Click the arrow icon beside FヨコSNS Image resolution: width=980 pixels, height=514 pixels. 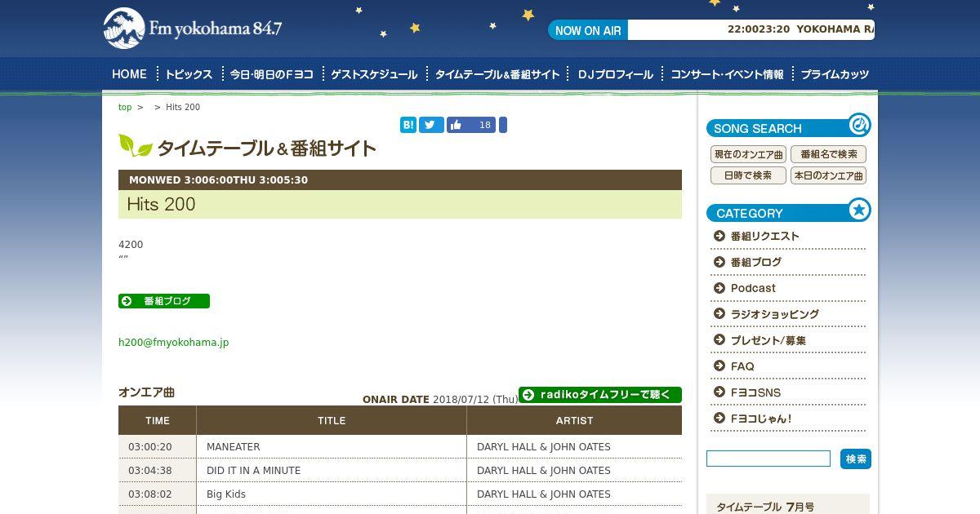719,392
